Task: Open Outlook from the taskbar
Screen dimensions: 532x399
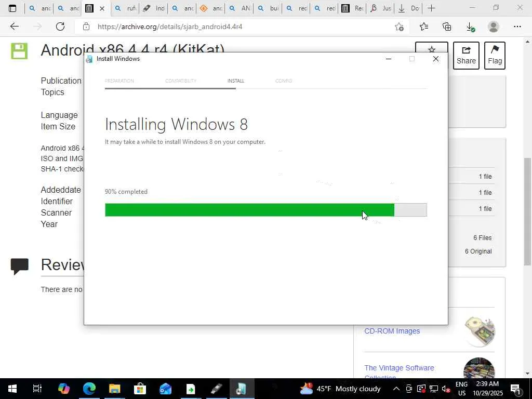Action: tap(165, 389)
